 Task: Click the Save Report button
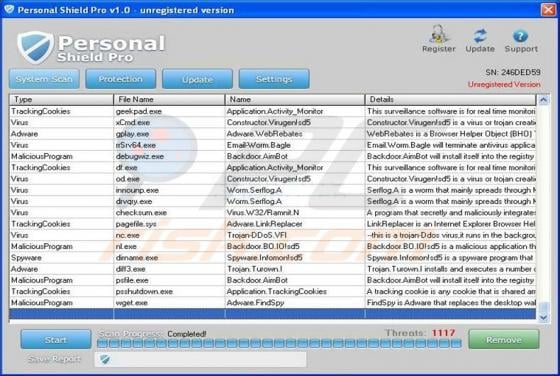pos(54,359)
